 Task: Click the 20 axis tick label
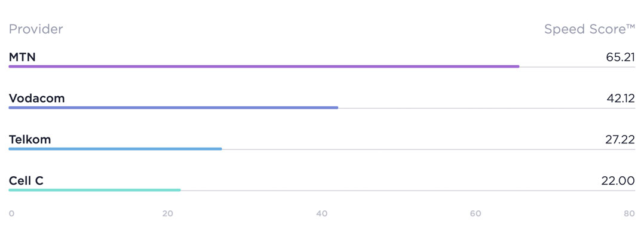pyautogui.click(x=168, y=214)
